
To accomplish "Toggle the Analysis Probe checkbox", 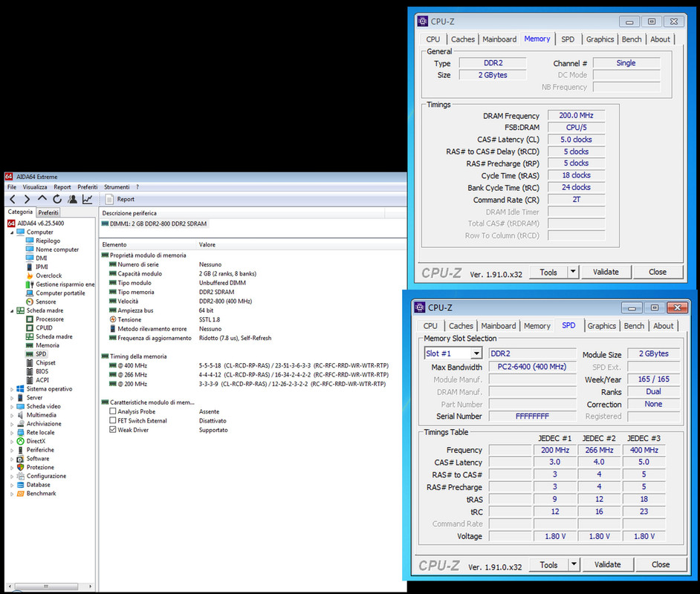I will click(113, 411).
